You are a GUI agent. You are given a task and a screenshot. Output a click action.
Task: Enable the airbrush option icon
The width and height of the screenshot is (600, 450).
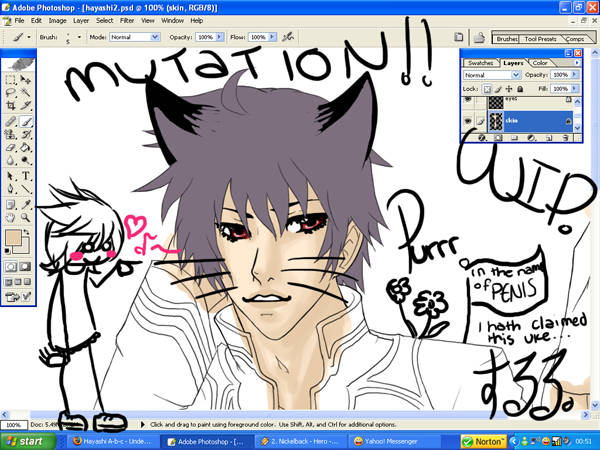289,37
